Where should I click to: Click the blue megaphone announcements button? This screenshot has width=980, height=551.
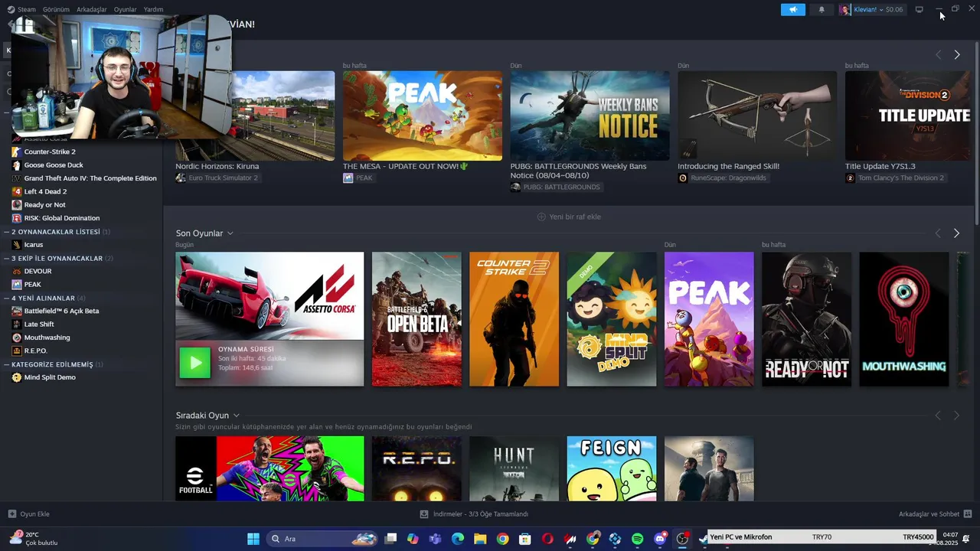(x=793, y=9)
